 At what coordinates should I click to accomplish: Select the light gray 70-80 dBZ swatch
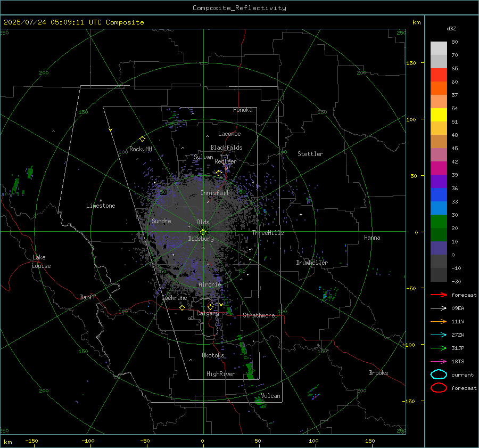click(439, 48)
